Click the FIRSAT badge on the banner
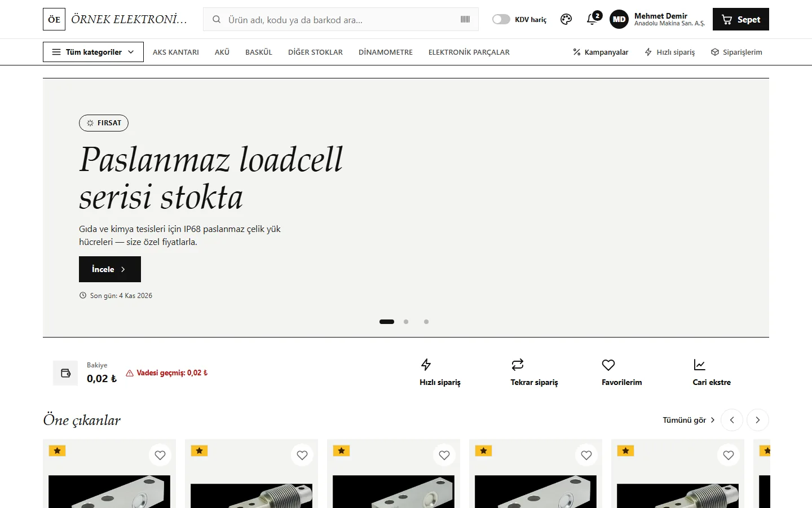Image resolution: width=812 pixels, height=508 pixels. 104,123
